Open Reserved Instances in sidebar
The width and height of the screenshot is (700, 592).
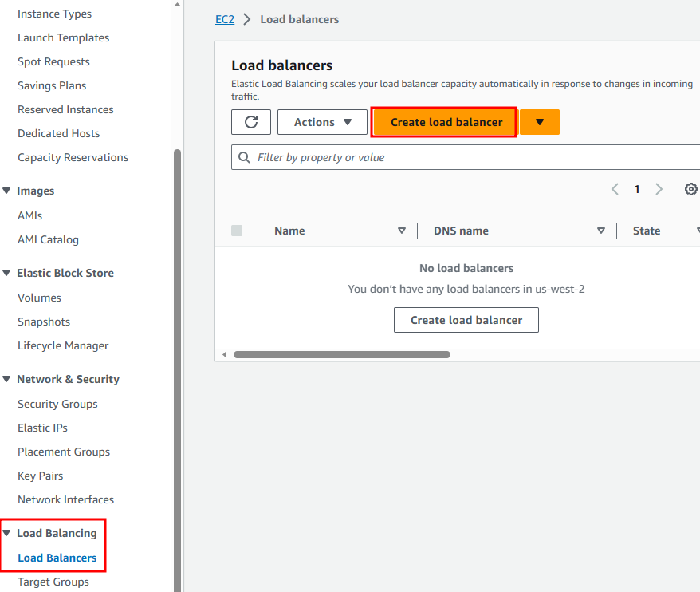pyautogui.click(x=65, y=109)
